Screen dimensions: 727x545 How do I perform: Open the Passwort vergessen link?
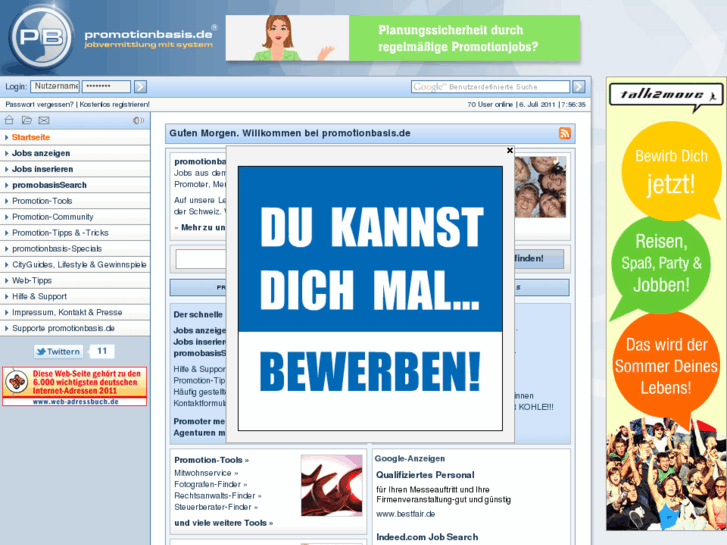tap(39, 105)
